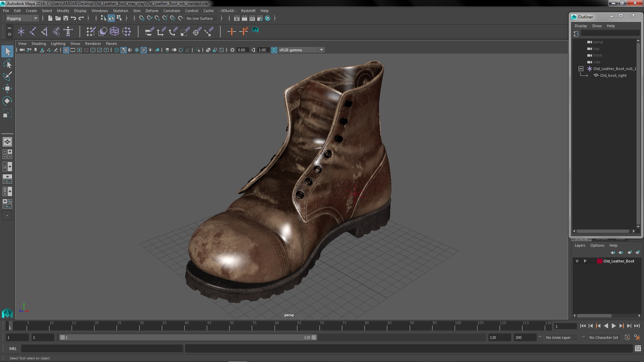This screenshot has width=644, height=362.
Task: Click the Undo arrow icon
Action: pyautogui.click(x=73, y=18)
